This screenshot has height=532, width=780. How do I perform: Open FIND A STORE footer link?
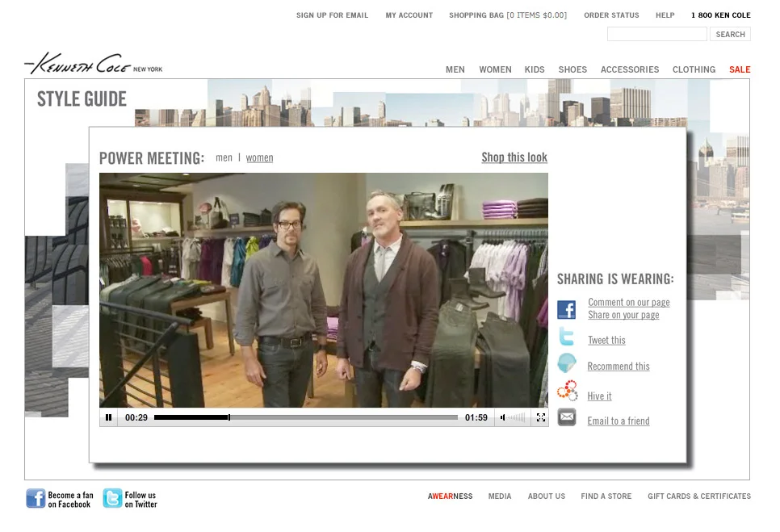[606, 496]
